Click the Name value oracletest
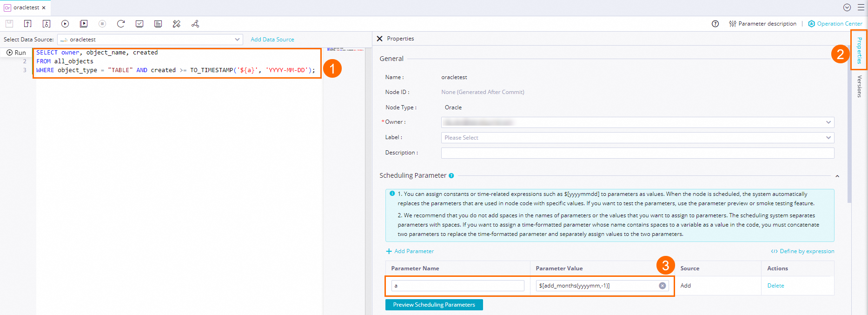This screenshot has width=868, height=315. (x=454, y=77)
